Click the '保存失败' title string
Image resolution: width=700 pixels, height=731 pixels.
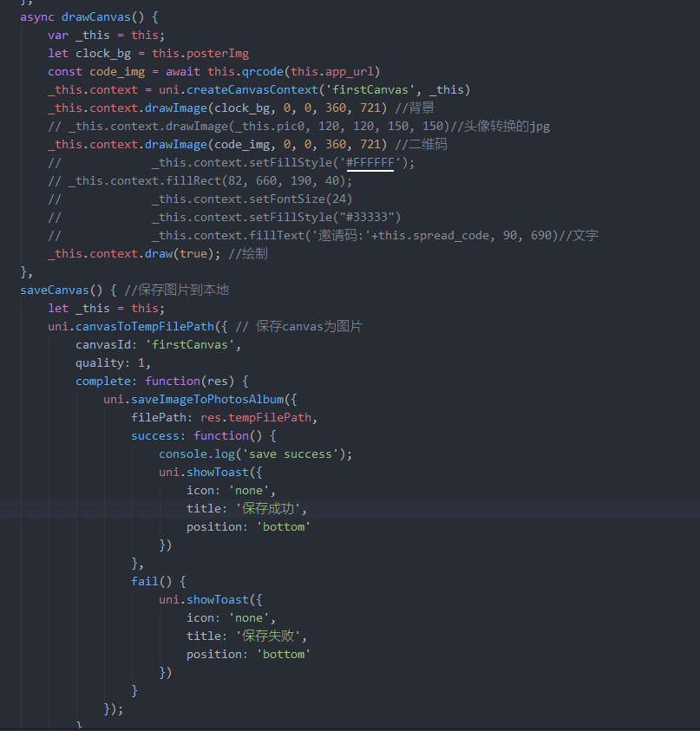268,636
